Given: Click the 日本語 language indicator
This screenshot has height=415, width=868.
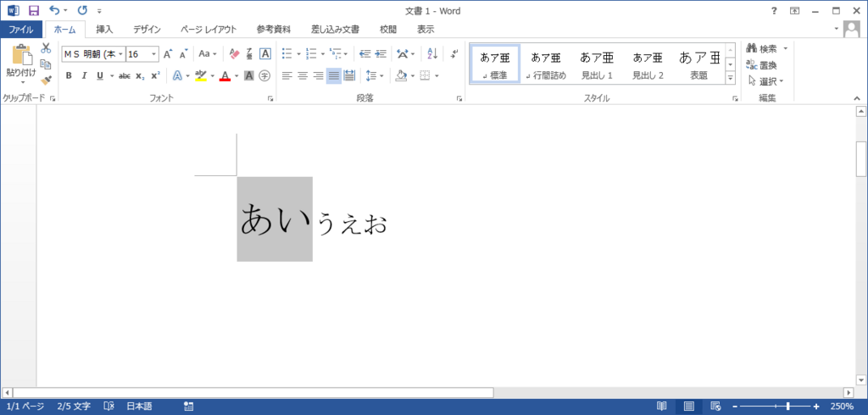Looking at the screenshot, I should [x=140, y=407].
